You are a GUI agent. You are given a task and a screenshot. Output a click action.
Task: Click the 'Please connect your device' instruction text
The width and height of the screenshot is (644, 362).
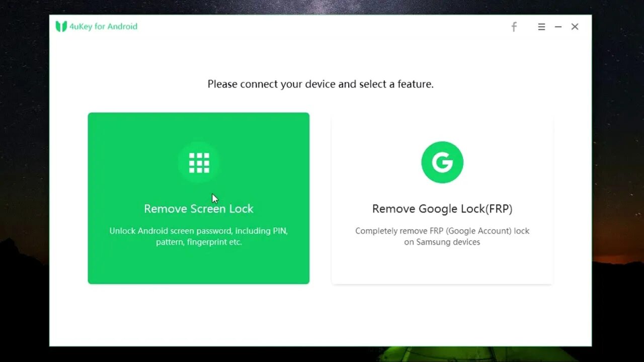[x=320, y=84]
